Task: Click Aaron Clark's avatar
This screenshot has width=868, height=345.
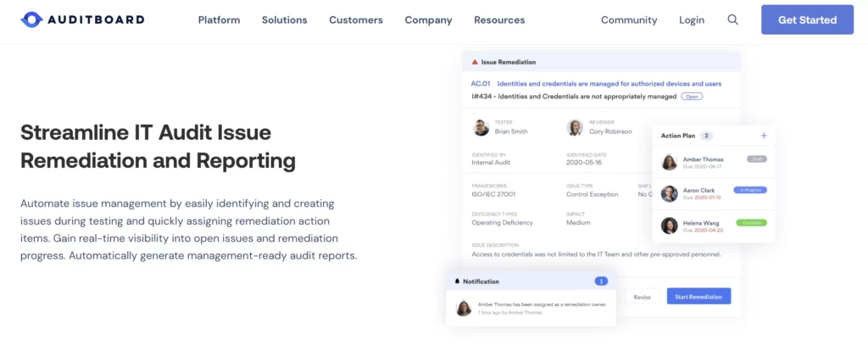Action: click(670, 194)
